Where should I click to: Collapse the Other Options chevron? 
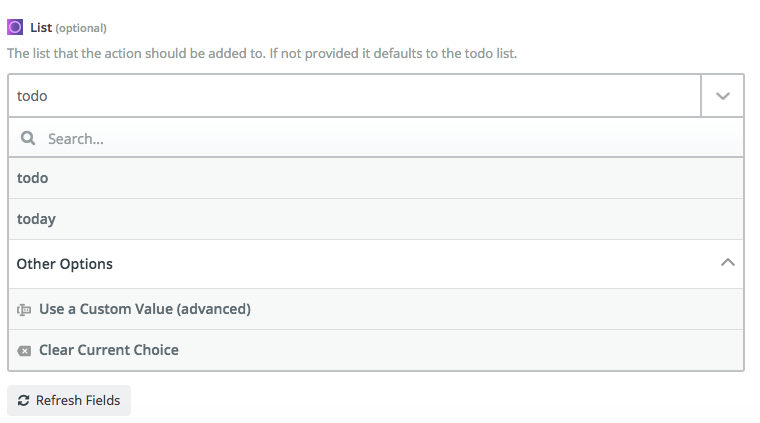[727, 263]
